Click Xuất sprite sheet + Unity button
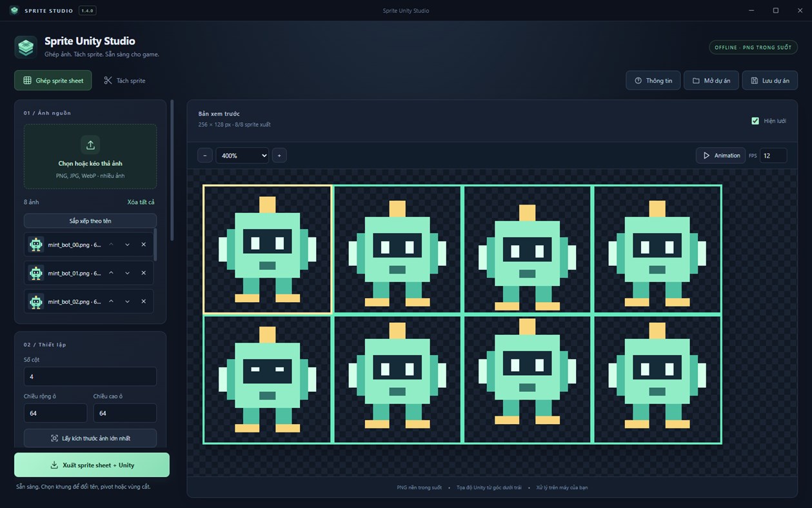Viewport: 812px width, 508px height. click(92, 465)
